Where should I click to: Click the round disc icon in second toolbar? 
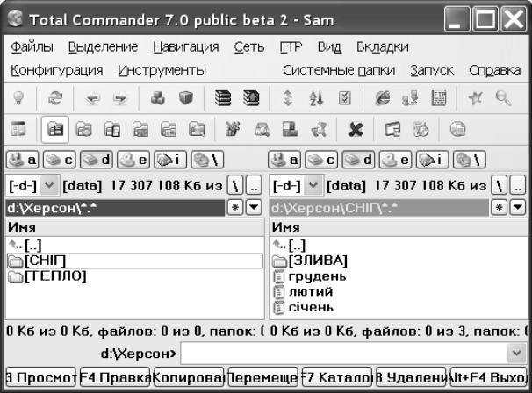click(457, 130)
